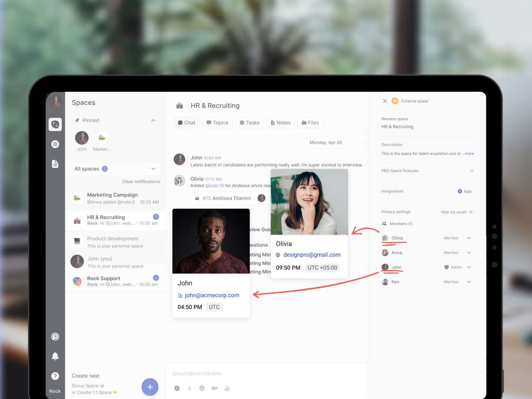Open the All spaces dropdown
The height and width of the screenshot is (399, 532).
click(115, 169)
